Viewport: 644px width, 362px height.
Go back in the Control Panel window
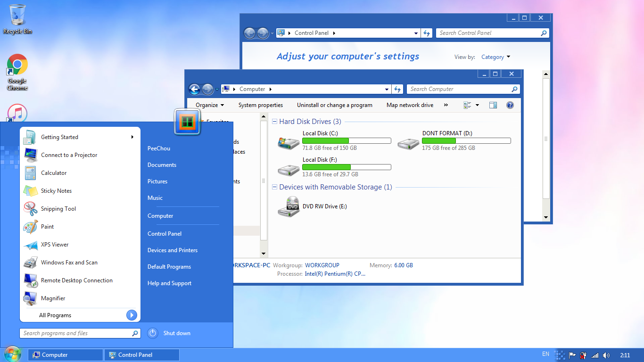(x=249, y=33)
